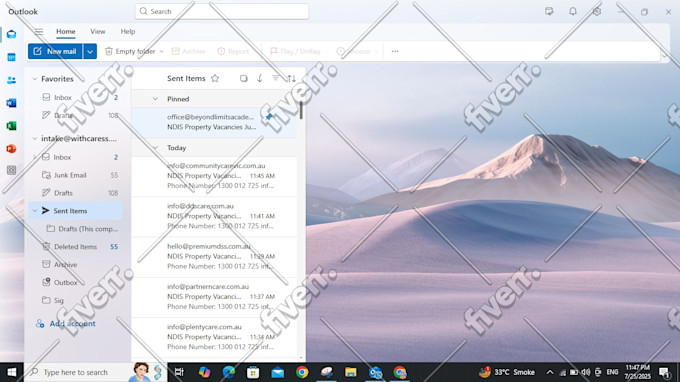Launch Excel from the left rail
Screen dimensions: 680x382
(11, 126)
